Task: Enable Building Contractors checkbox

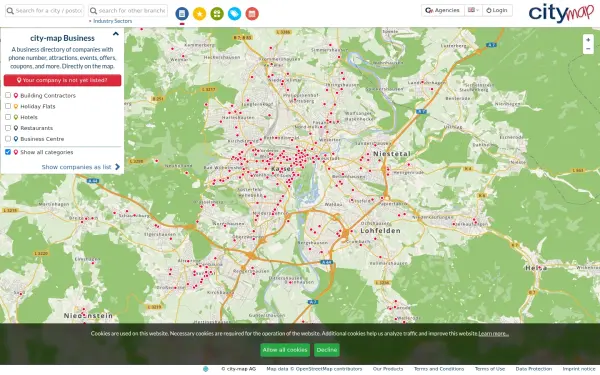Action: [x=8, y=95]
